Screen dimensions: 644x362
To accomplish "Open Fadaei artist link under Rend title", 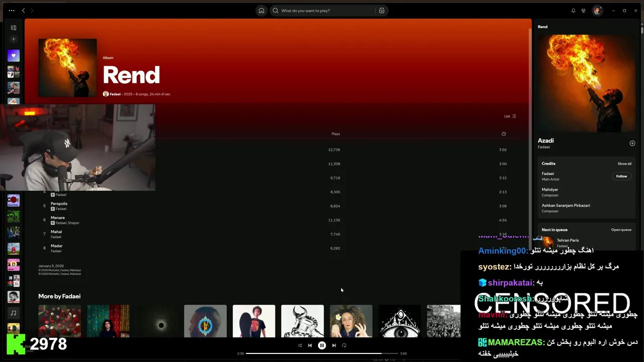I will click(115, 94).
